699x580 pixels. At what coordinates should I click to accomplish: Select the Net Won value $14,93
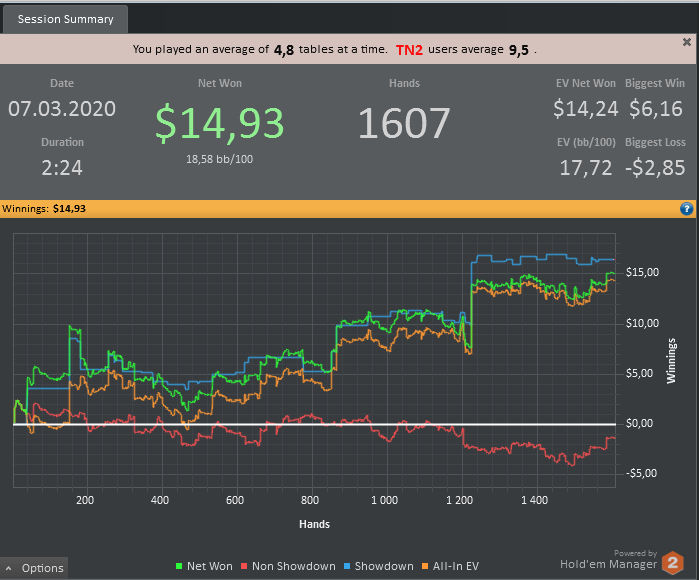[219, 123]
